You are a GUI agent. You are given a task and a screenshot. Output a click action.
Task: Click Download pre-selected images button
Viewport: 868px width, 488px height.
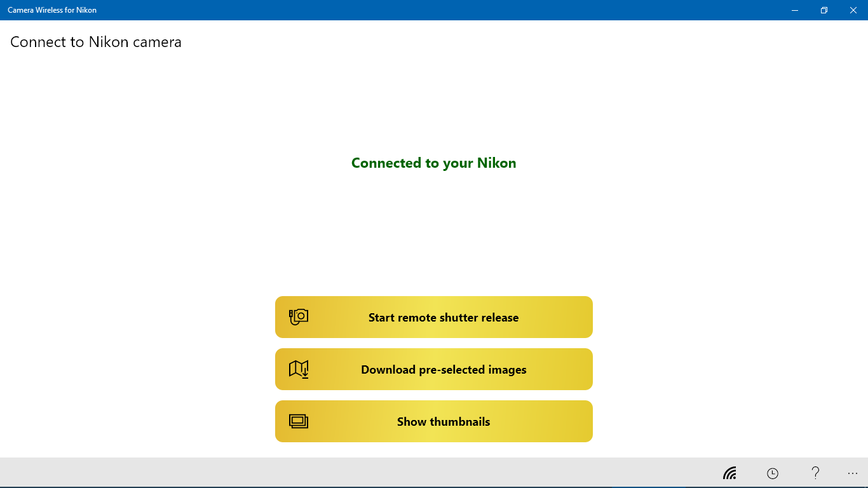point(434,369)
